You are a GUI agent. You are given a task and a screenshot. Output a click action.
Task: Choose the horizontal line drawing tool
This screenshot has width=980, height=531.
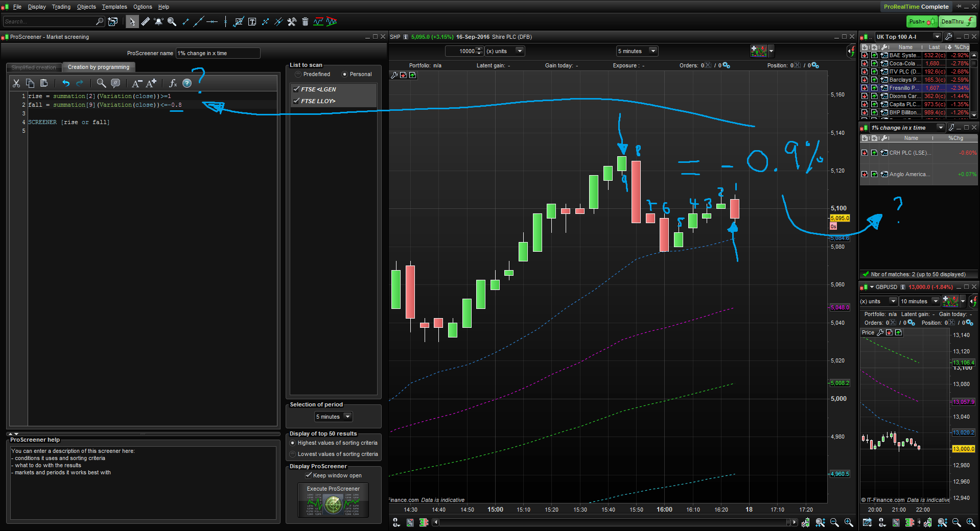point(212,21)
